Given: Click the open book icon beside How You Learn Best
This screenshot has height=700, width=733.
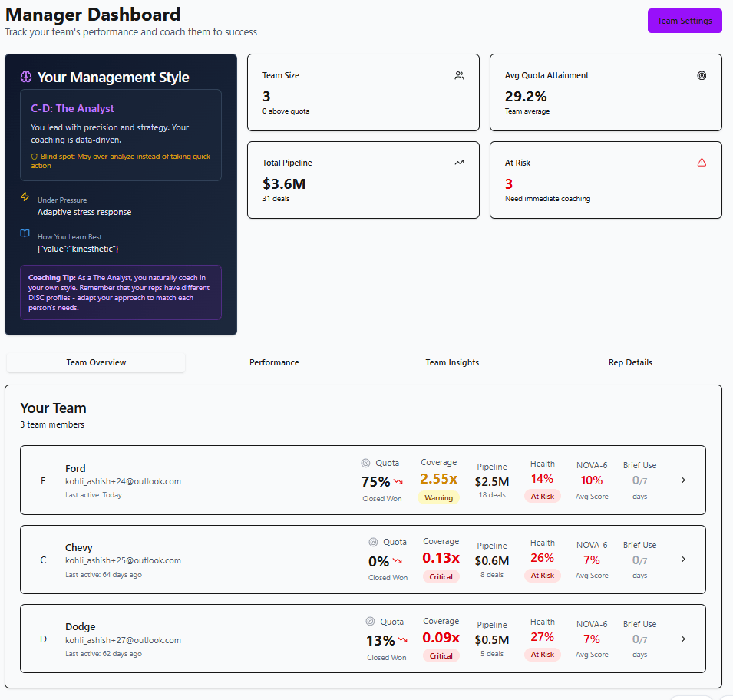Looking at the screenshot, I should [25, 233].
